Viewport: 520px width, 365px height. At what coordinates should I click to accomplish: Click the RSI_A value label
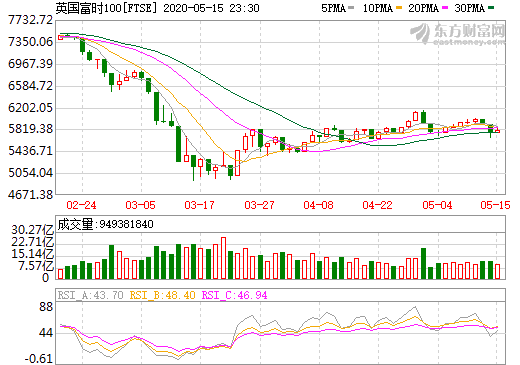(x=90, y=295)
